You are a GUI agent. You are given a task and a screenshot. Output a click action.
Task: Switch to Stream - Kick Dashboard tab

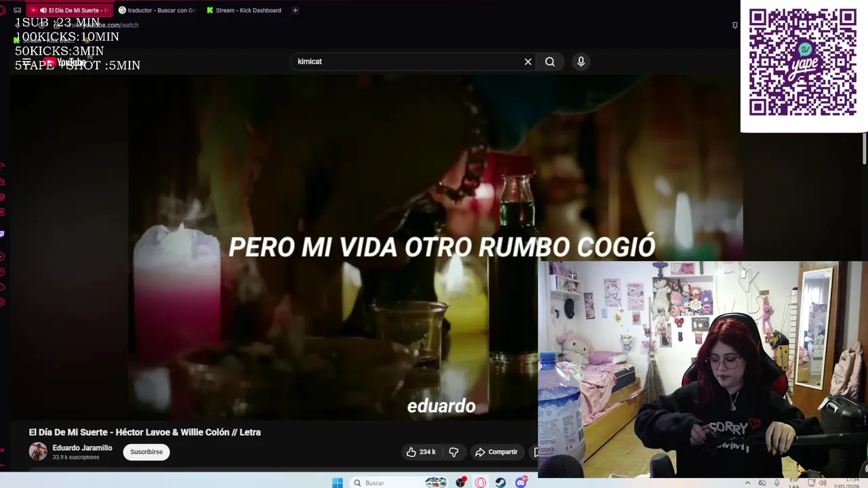pos(245,10)
